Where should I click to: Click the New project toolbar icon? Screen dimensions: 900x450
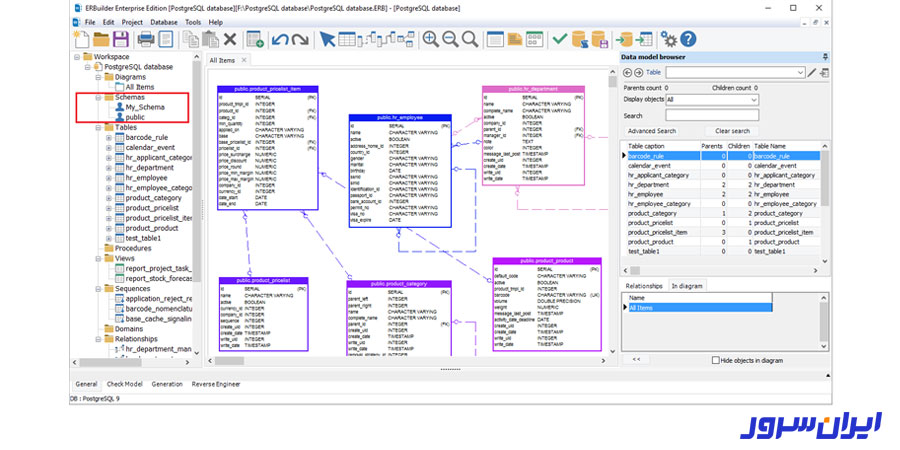click(82, 39)
